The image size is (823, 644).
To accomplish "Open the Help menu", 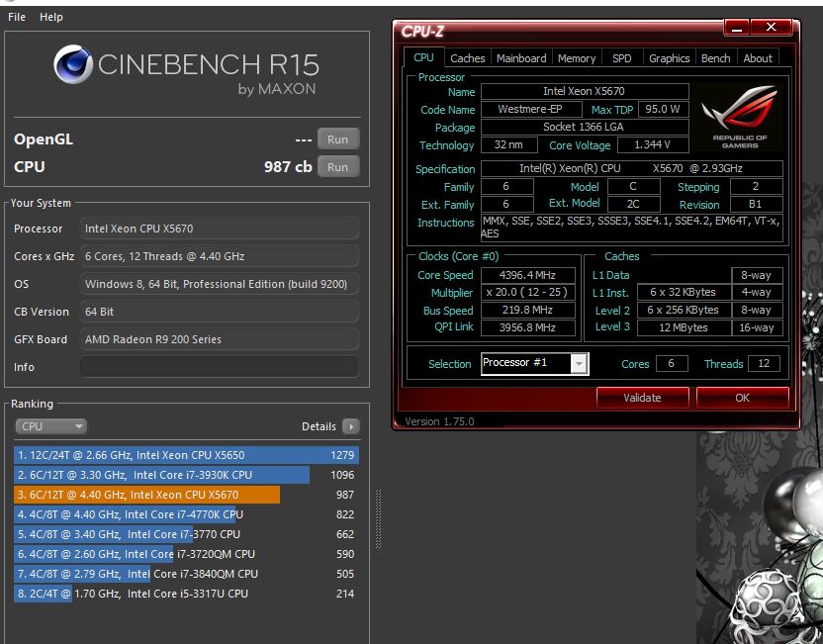I will (x=50, y=17).
